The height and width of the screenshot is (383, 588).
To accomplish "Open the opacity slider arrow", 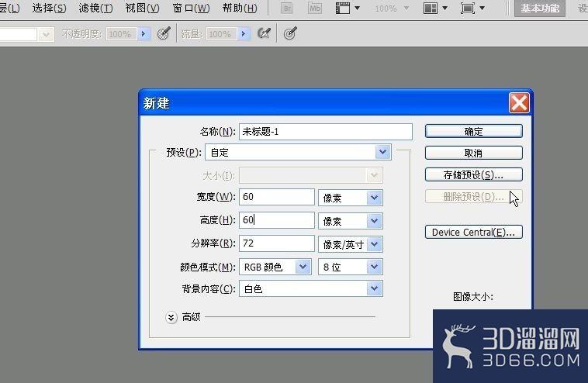I will click(144, 34).
